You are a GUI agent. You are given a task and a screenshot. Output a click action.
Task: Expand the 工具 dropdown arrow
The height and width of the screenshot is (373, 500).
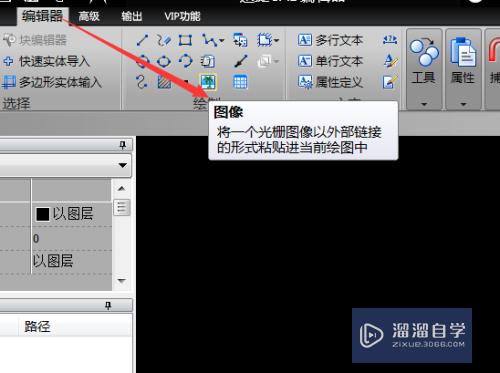click(x=424, y=104)
